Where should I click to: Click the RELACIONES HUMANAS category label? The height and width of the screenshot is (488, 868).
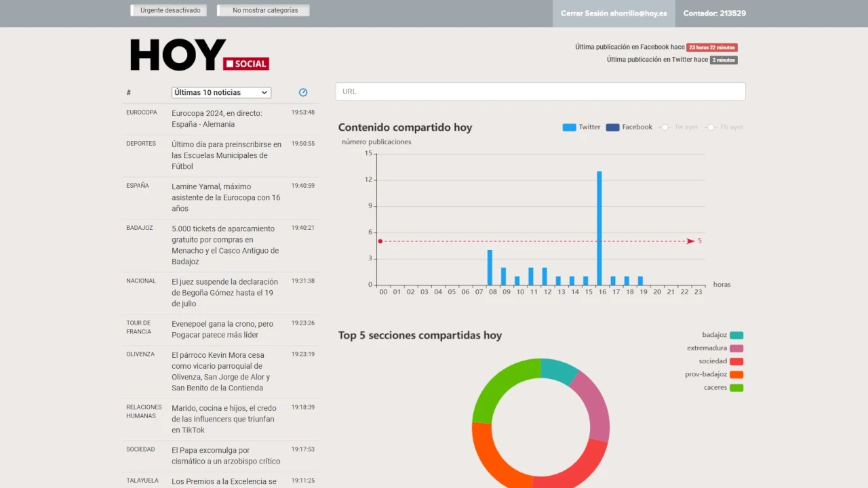(144, 411)
